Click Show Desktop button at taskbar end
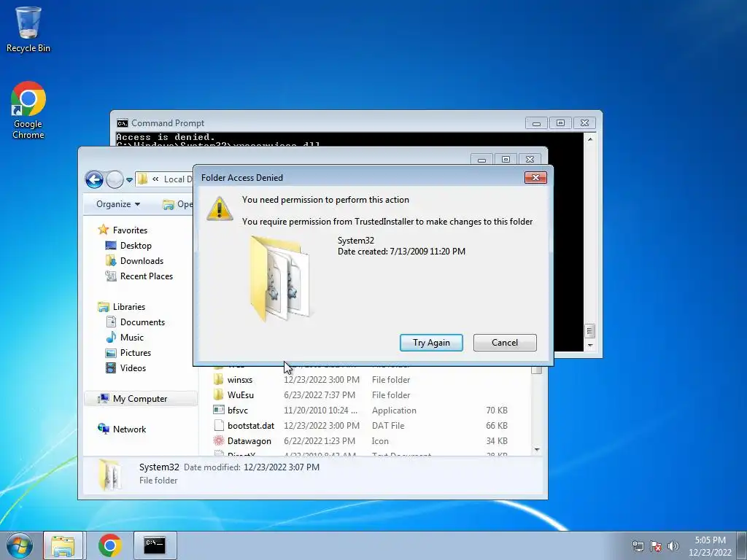The width and height of the screenshot is (747, 560). [742, 545]
